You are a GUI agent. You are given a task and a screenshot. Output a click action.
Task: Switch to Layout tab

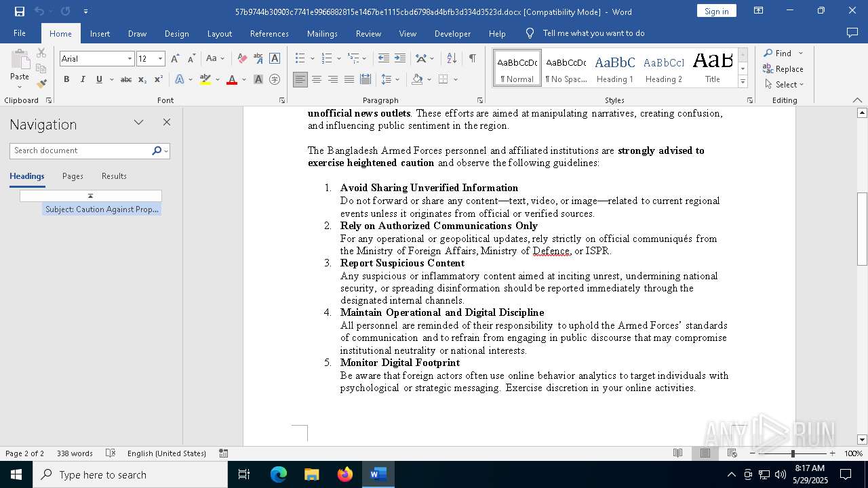coord(219,33)
